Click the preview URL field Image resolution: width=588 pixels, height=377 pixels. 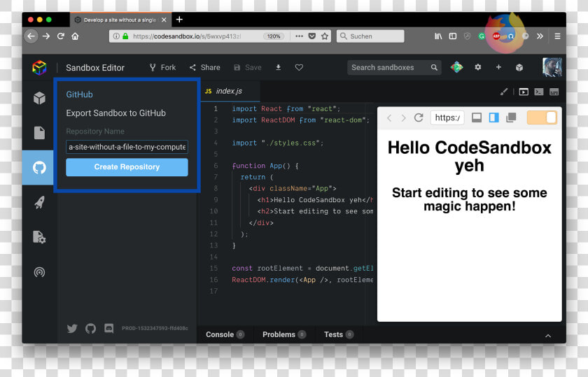447,118
